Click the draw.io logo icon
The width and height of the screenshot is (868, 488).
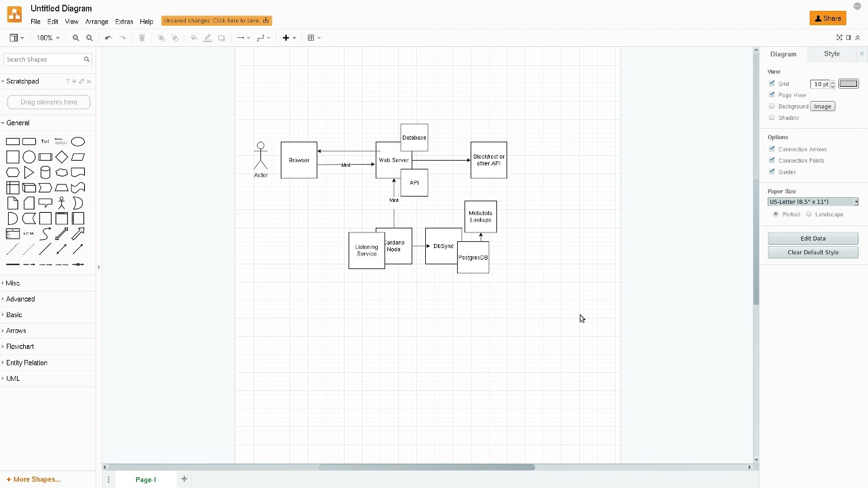point(14,14)
